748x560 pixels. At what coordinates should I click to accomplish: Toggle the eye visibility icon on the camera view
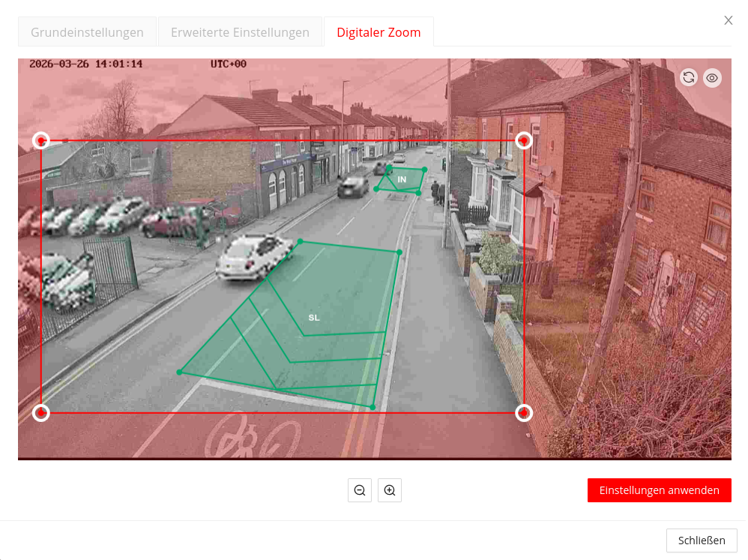(712, 78)
